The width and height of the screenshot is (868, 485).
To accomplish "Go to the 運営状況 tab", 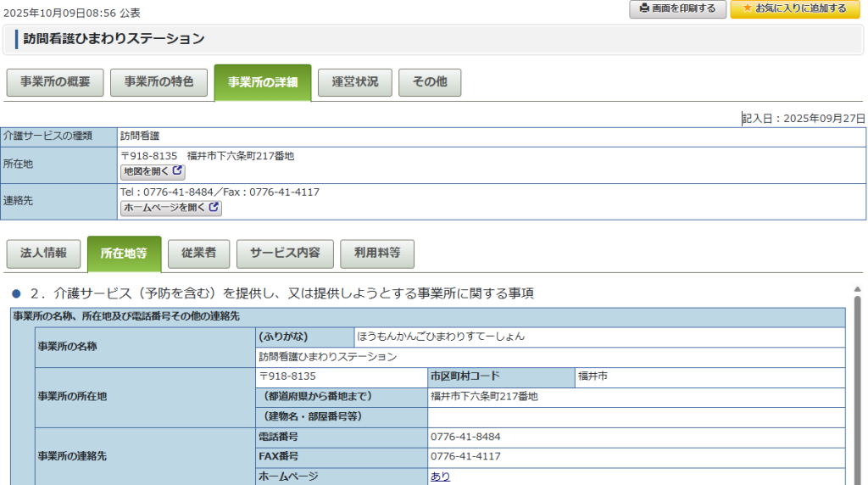I will pyautogui.click(x=354, y=82).
